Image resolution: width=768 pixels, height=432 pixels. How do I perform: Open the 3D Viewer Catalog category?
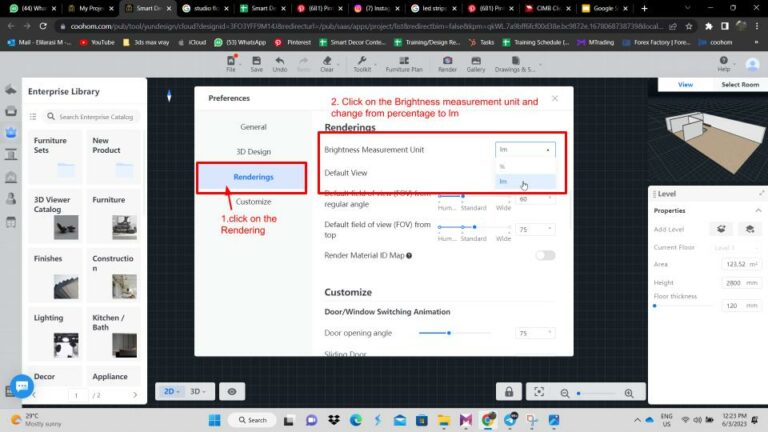[54, 216]
